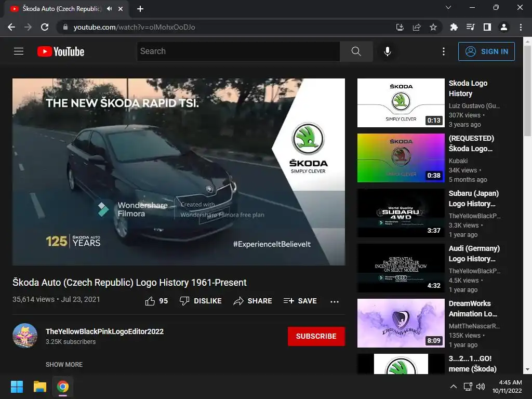Click the youtube.com address bar URL
The width and height of the screenshot is (532, 399).
pyautogui.click(x=135, y=27)
